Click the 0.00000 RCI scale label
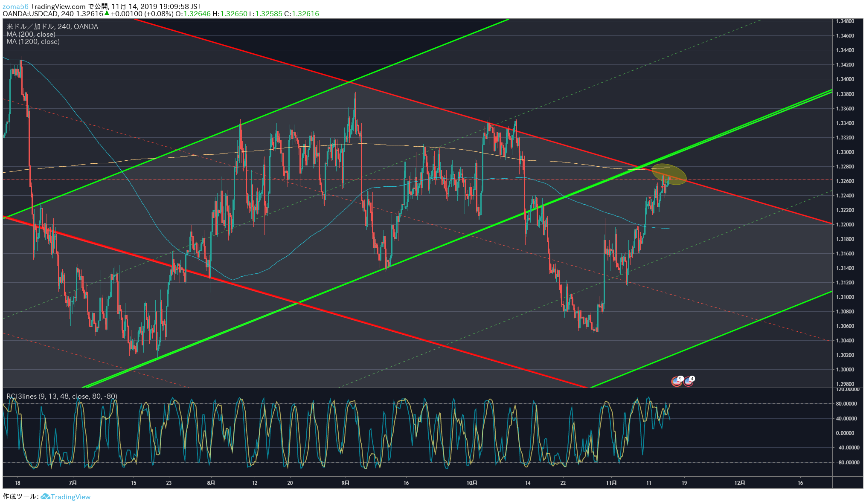 [x=845, y=433]
